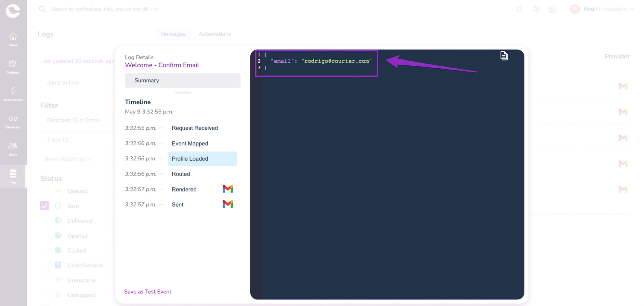The height and width of the screenshot is (306, 644).
Task: Expand the Select Notification dropdown
Action: pyautogui.click(x=74, y=159)
